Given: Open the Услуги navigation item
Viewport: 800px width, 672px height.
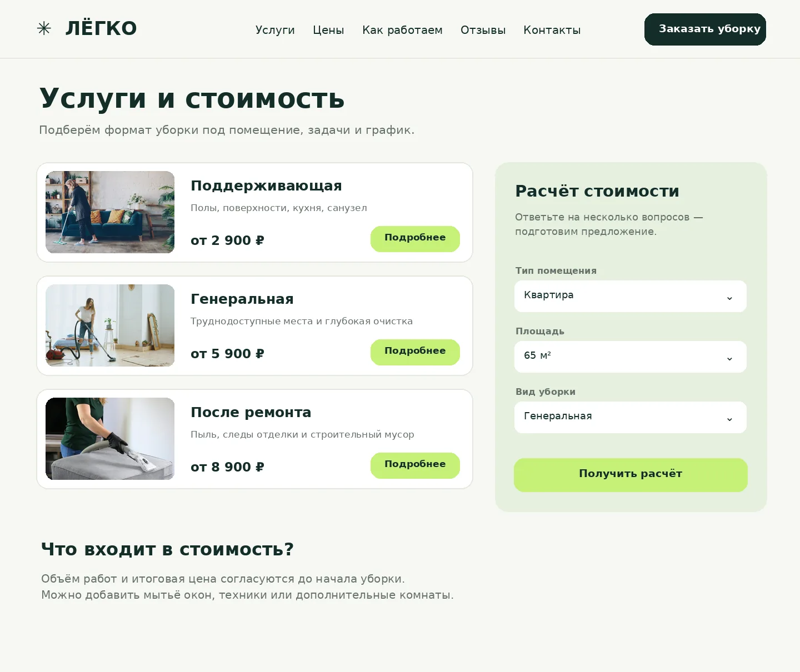Looking at the screenshot, I should 275,30.
